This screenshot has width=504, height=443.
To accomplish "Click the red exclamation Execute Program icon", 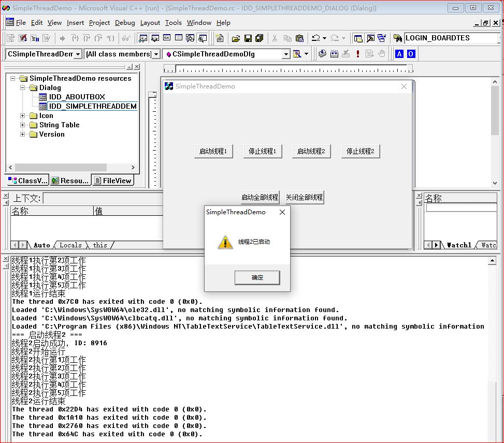I will (358, 54).
